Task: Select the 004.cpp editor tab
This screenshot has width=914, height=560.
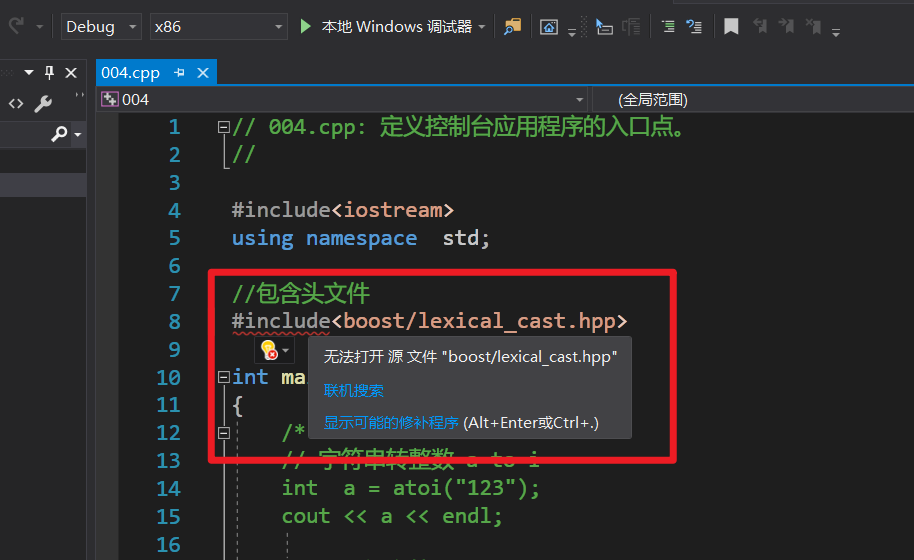Action: pyautogui.click(x=131, y=73)
